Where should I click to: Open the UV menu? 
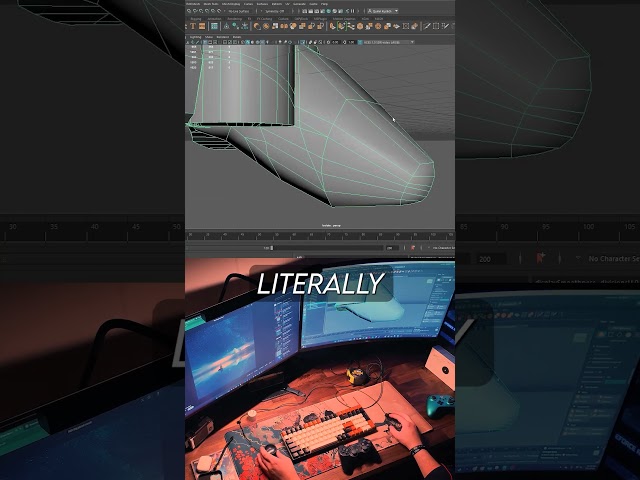coord(288,4)
